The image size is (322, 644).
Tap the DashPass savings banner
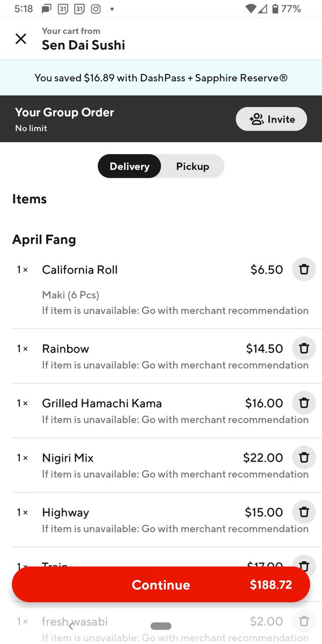coord(161,78)
